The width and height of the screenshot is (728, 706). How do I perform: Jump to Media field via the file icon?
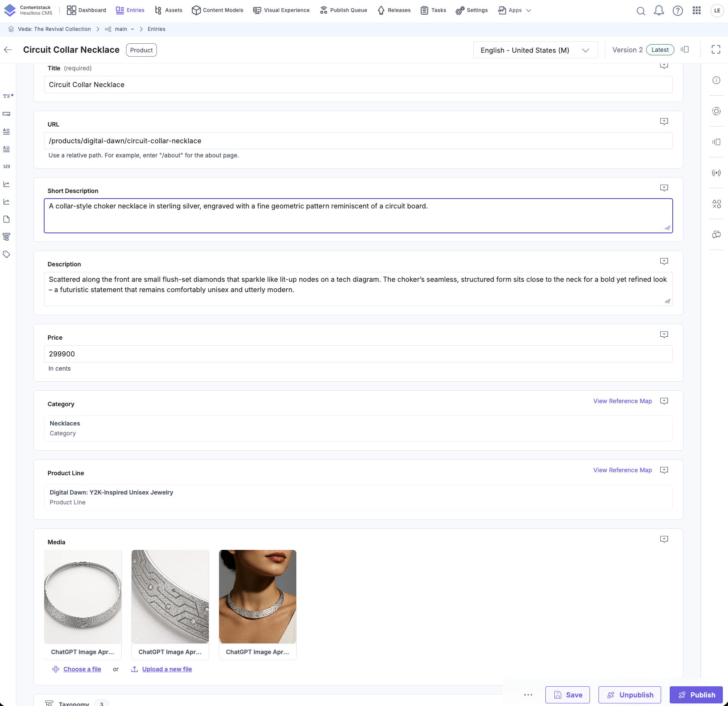click(x=6, y=219)
